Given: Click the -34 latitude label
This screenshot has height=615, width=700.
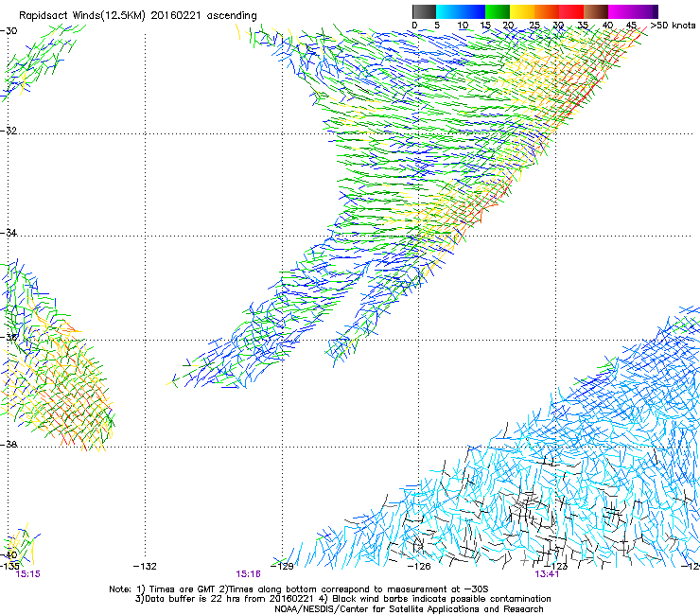Looking at the screenshot, I should click(9, 233).
